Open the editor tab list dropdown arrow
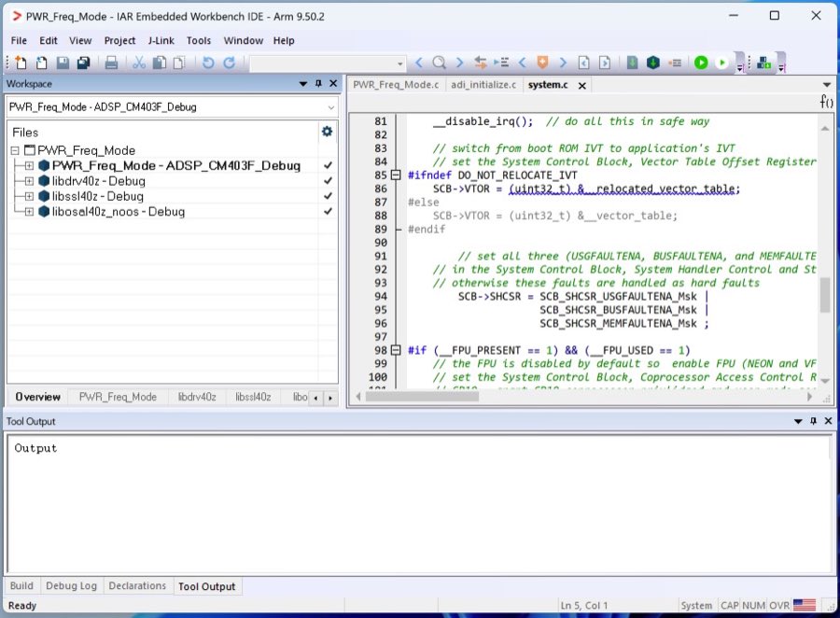840x618 pixels. [827, 85]
